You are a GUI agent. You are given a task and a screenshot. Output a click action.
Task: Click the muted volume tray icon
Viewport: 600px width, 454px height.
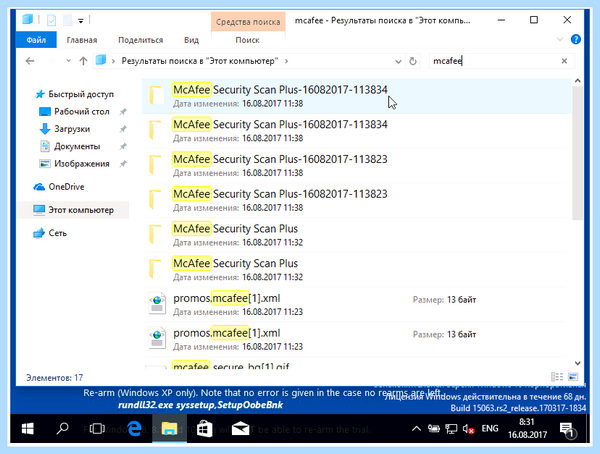(468, 429)
